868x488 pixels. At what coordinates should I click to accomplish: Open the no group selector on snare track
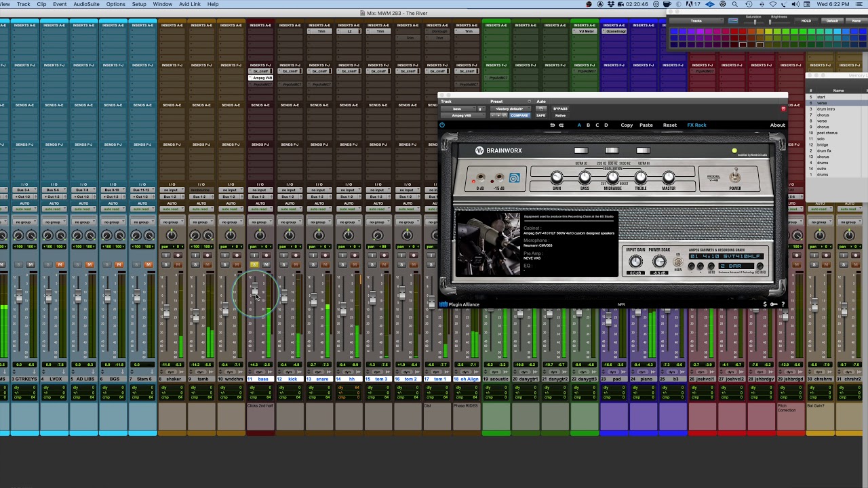coord(319,222)
